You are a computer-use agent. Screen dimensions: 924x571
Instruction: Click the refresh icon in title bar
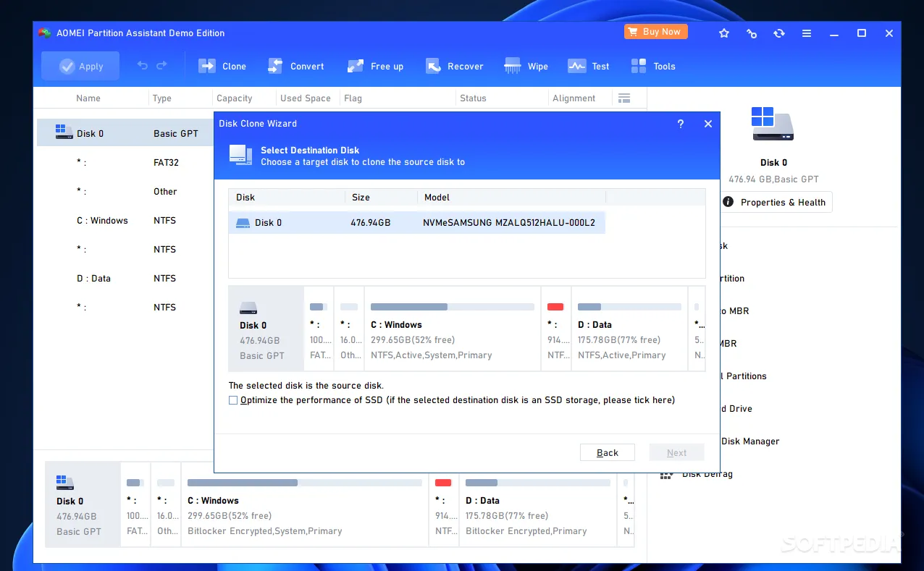pos(778,33)
